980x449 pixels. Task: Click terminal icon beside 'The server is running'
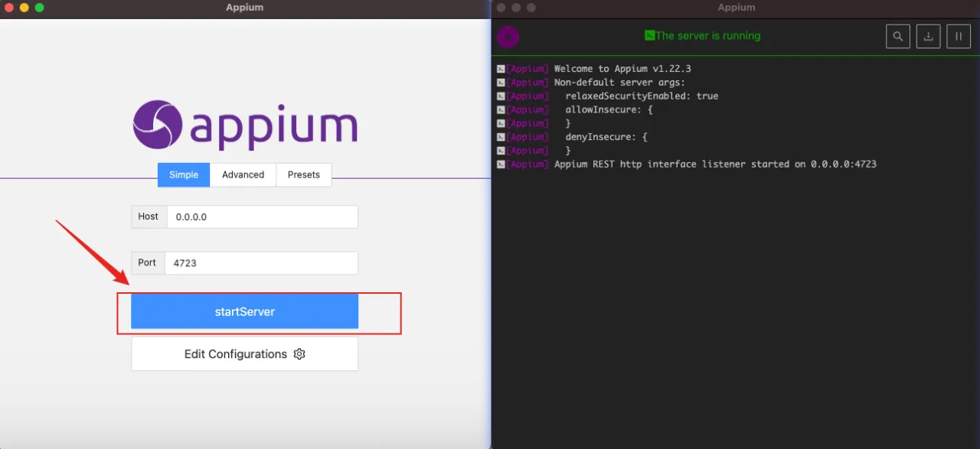pyautogui.click(x=649, y=35)
